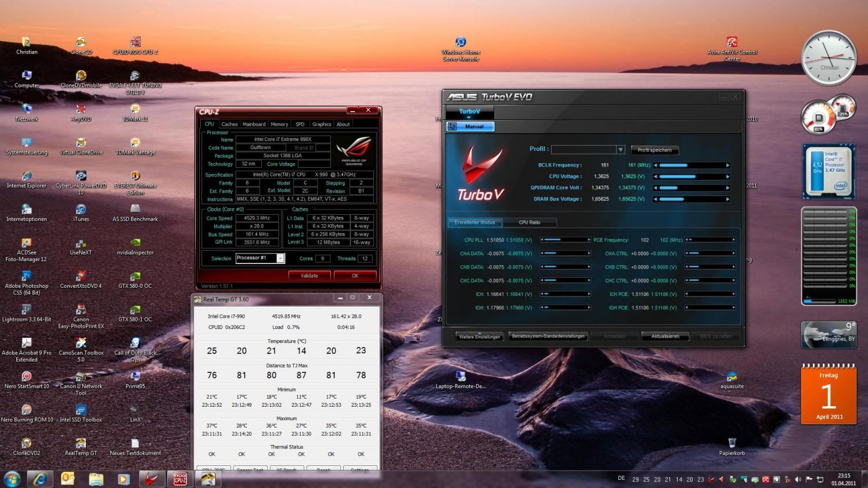Click the TurboV taskbar button
868x488 pixels.
coord(152,479)
